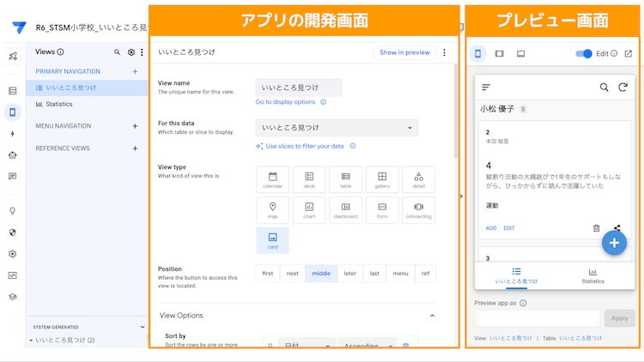This screenshot has height=362, width=644.
Task: Select calendar view type
Action: (273, 180)
